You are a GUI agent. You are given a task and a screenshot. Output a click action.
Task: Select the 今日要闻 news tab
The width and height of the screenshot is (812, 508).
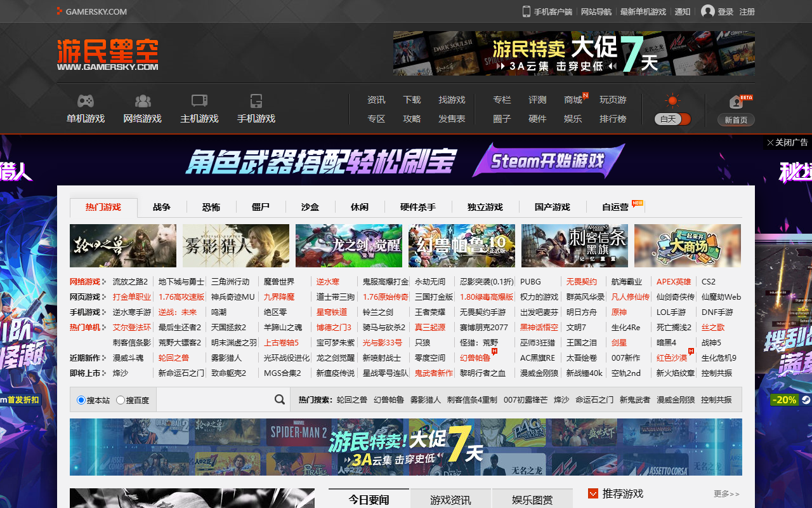369,500
